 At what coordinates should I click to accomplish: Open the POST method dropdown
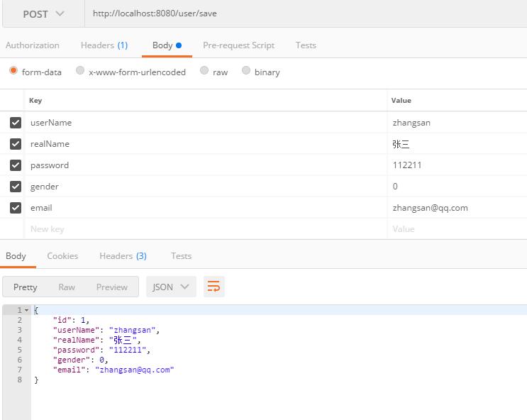(x=43, y=14)
